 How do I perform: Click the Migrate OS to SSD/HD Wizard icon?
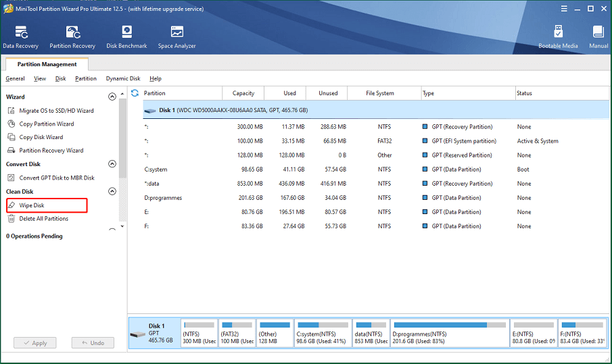11,111
